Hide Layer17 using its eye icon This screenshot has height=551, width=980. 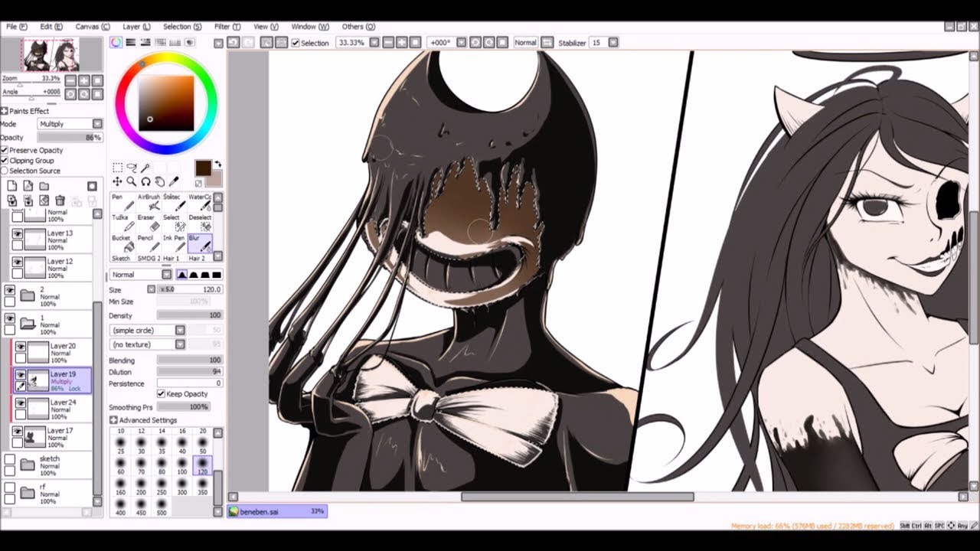17,431
